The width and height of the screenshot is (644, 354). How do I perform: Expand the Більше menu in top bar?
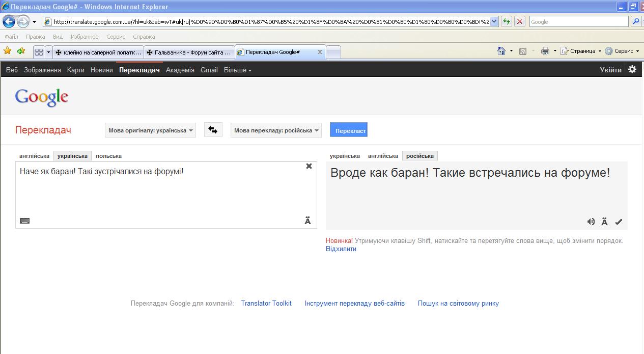pos(237,70)
